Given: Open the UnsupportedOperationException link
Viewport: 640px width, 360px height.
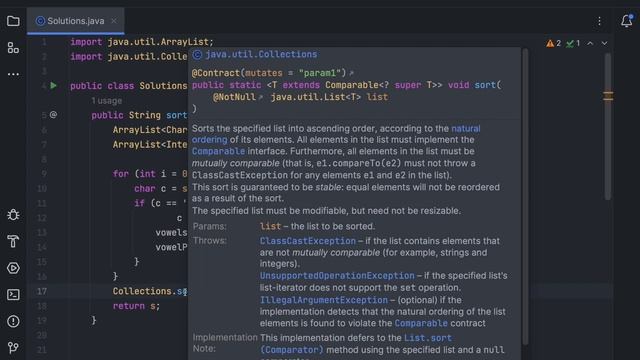Looking at the screenshot, I should click(x=337, y=276).
